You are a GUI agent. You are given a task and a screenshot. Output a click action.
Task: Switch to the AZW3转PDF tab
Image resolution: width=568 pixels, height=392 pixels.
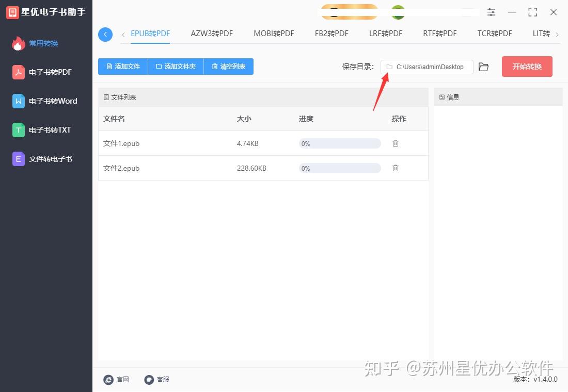[211, 33]
